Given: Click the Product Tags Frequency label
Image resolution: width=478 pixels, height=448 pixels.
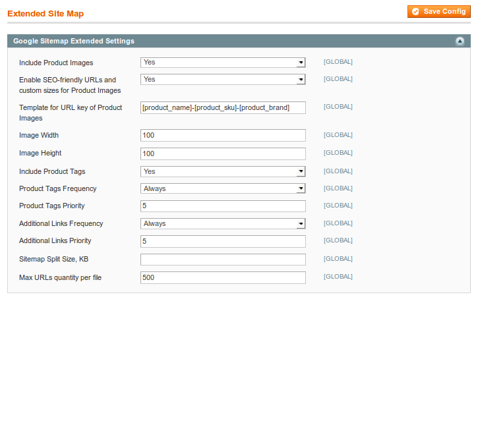Looking at the screenshot, I should 57,189.
